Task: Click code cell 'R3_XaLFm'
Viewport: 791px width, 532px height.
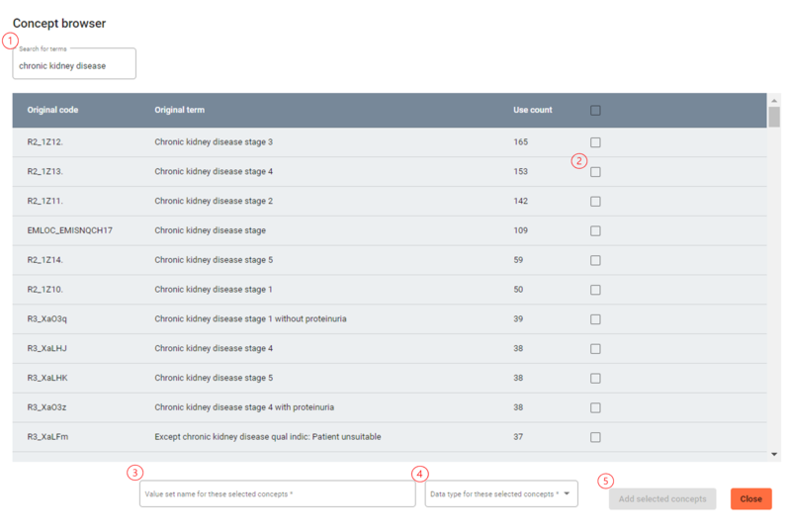Action: pyautogui.click(x=47, y=437)
